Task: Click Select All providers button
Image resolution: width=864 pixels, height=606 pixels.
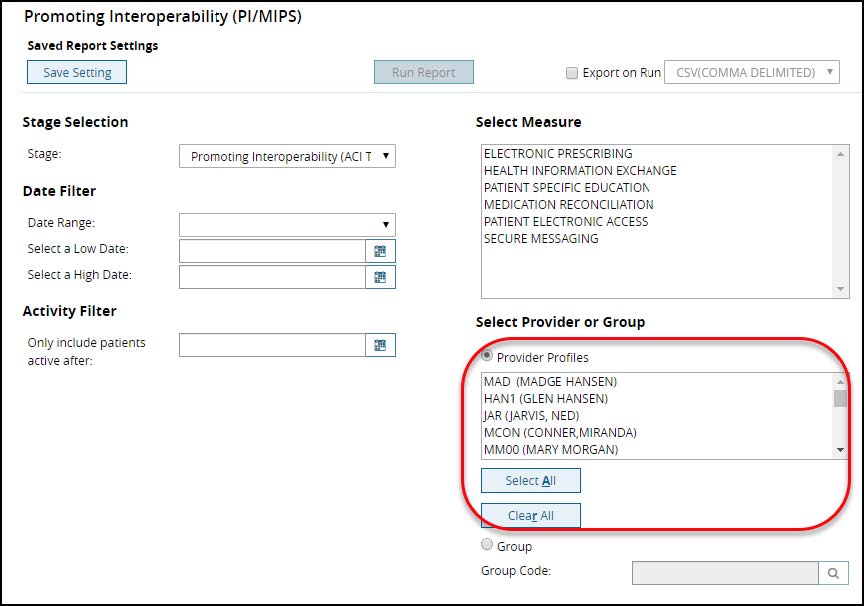Action: point(530,481)
